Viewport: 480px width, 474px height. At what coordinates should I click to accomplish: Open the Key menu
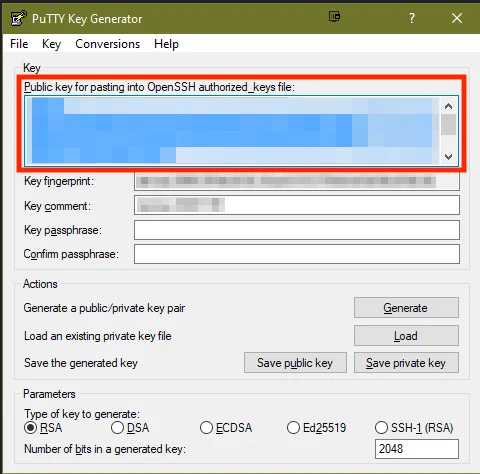[x=51, y=44]
